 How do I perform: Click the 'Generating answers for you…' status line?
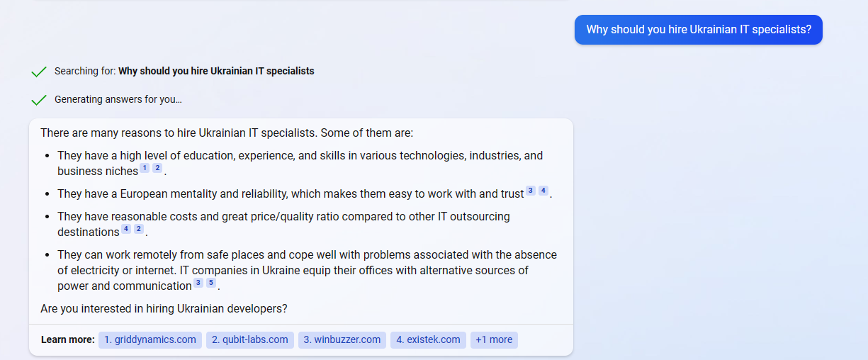[118, 99]
